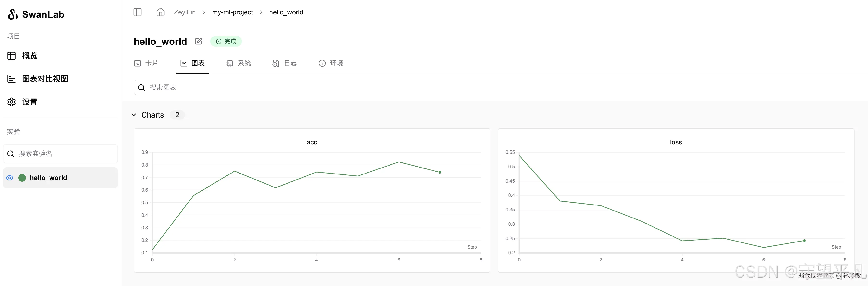868x286 pixels.
Task: Click the green hello_world color dot
Action: pyautogui.click(x=22, y=178)
